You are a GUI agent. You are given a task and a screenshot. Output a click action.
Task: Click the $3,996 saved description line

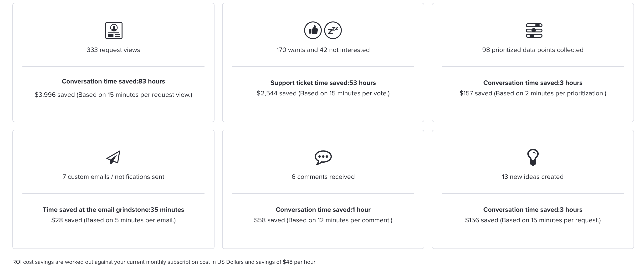[x=113, y=95]
